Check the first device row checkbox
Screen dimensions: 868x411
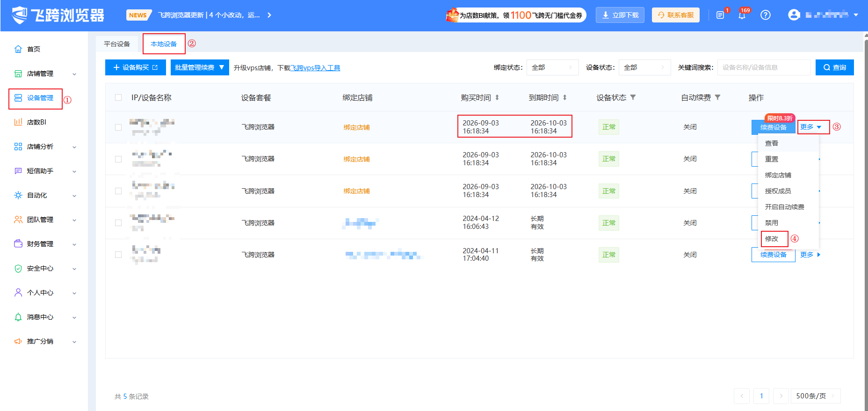(118, 127)
